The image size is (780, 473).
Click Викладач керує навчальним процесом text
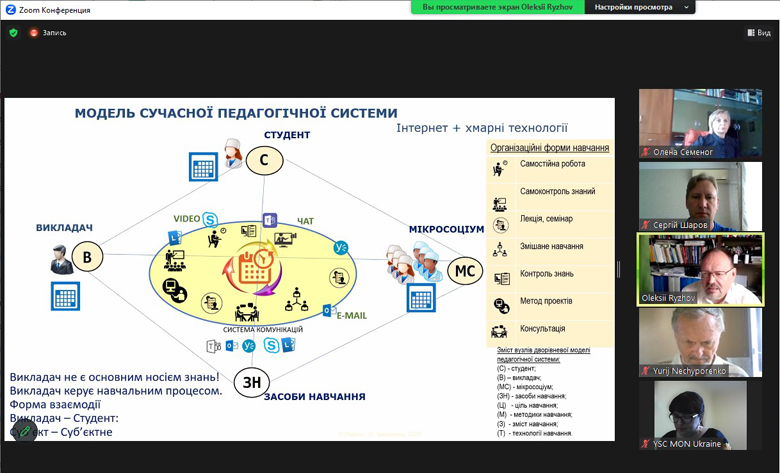pyautogui.click(x=116, y=391)
